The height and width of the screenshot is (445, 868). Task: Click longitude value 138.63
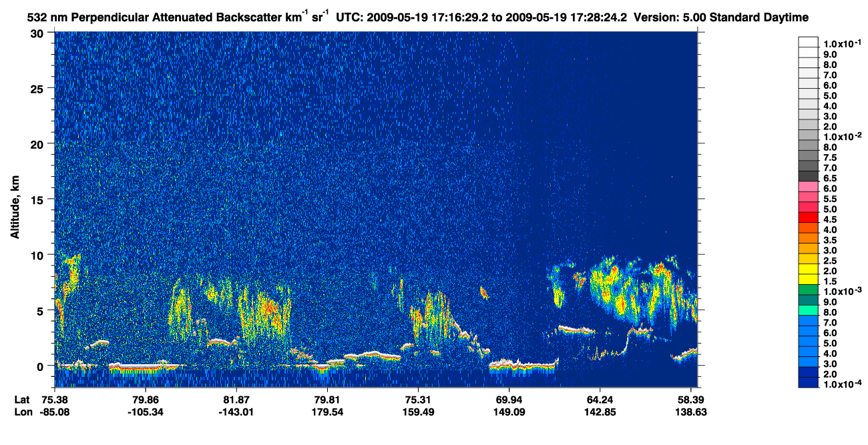pos(691,412)
